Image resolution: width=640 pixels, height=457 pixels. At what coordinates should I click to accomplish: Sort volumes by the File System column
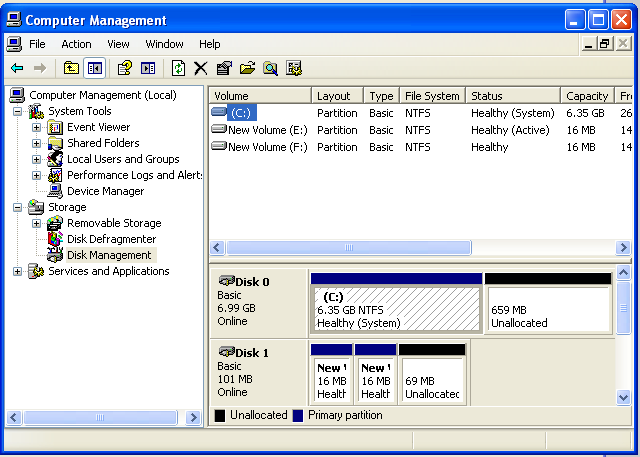click(x=432, y=96)
